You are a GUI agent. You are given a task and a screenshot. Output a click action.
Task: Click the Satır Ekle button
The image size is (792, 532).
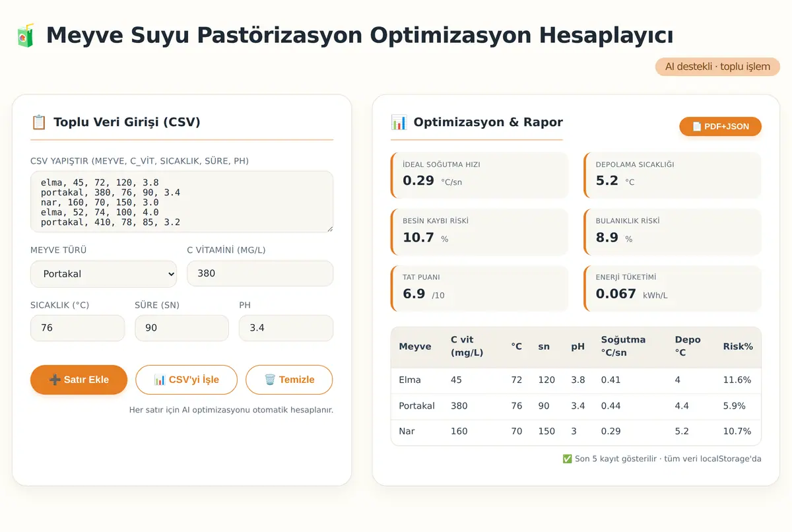coord(79,380)
